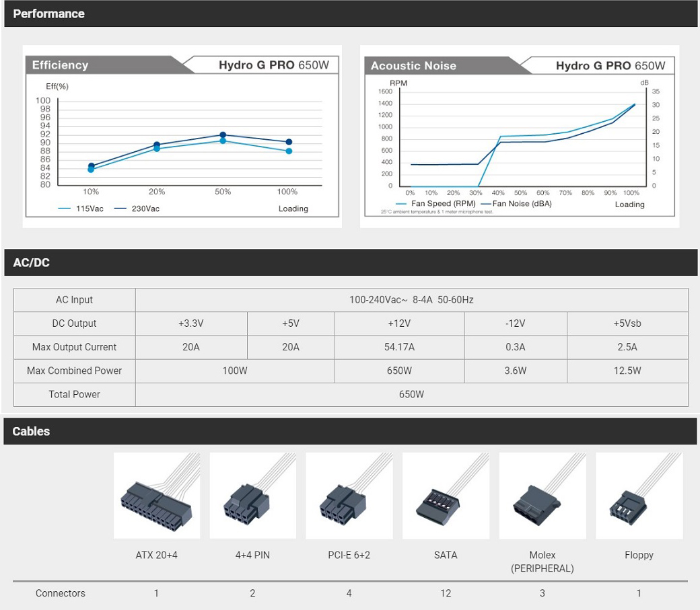Click the ATX 20+4 caption
Screen dimensions: 700x610
click(157, 555)
